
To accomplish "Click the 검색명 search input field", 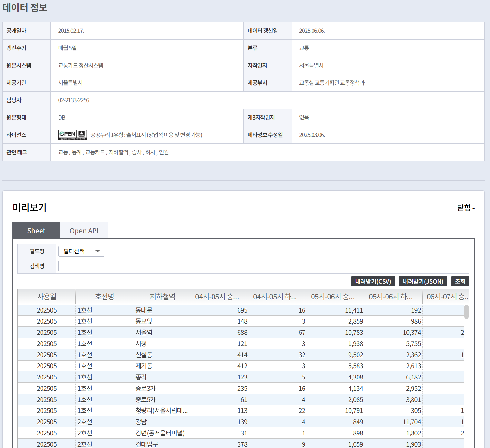I will point(262,266).
